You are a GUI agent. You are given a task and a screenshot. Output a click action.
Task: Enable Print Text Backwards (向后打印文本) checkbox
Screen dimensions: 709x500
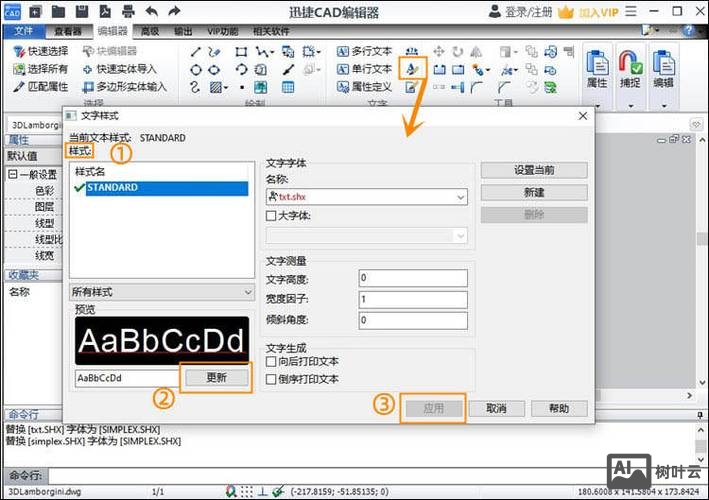coord(271,362)
